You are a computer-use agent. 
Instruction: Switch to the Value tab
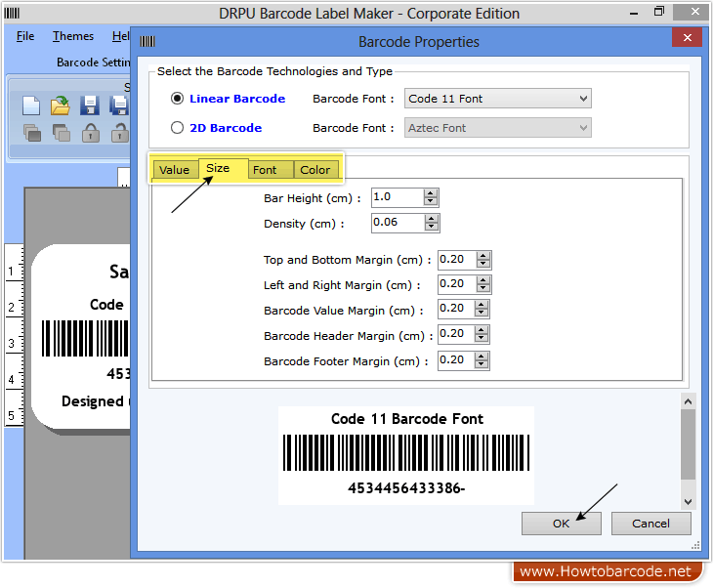pos(175,170)
